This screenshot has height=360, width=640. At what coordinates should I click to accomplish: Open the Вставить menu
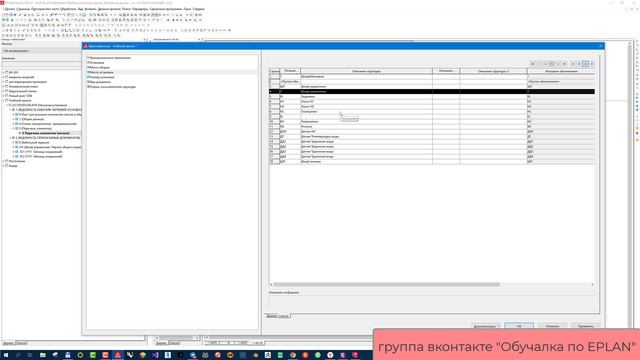[90, 9]
